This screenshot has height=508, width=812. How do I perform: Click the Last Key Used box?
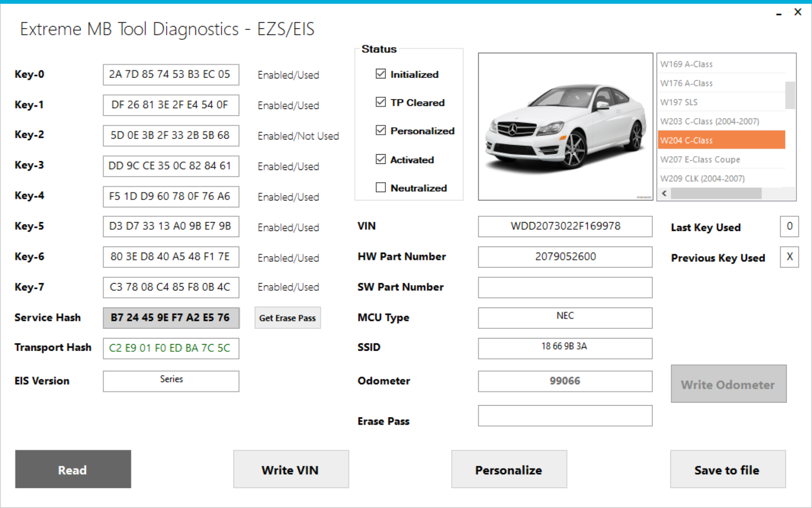click(x=789, y=227)
